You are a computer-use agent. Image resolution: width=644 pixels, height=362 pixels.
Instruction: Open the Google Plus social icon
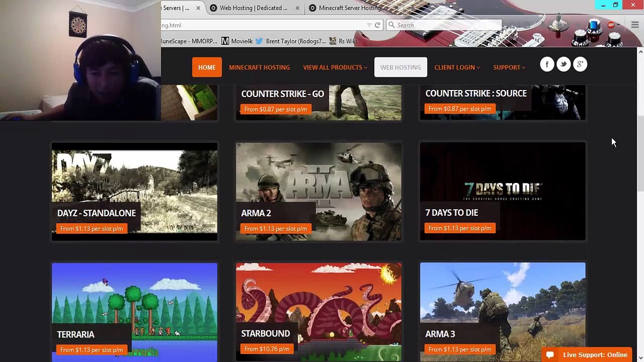tap(580, 64)
